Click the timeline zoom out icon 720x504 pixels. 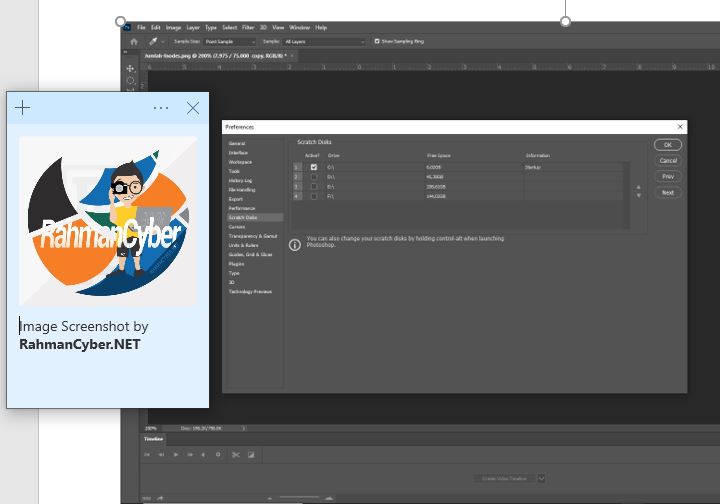270,498
